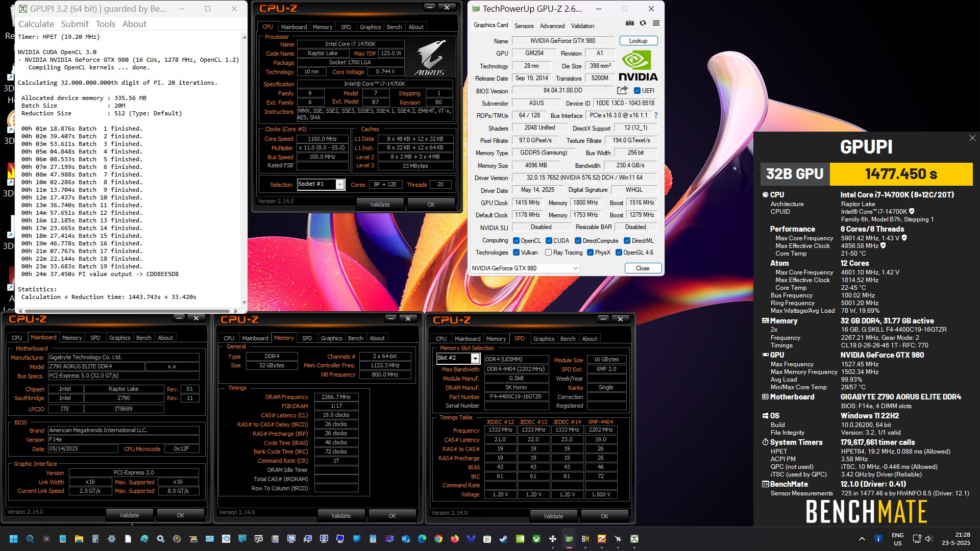Click the GPUPI vertical scrollbar up arrow
Image resolution: width=980 pixels, height=551 pixels.
coord(244,37)
